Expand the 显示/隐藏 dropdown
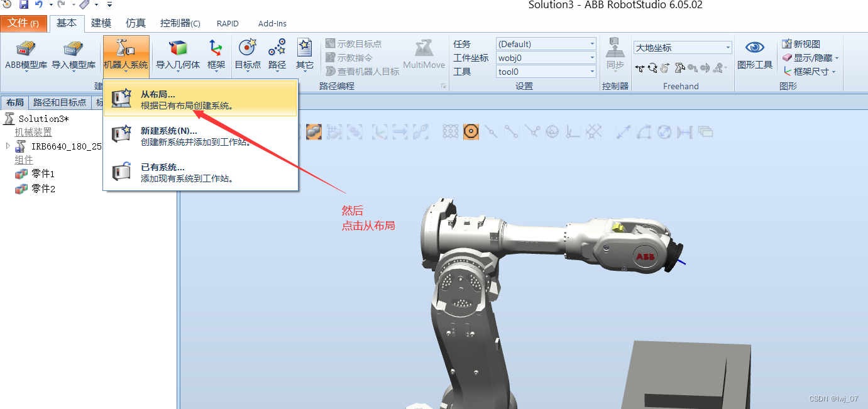 [x=837, y=58]
